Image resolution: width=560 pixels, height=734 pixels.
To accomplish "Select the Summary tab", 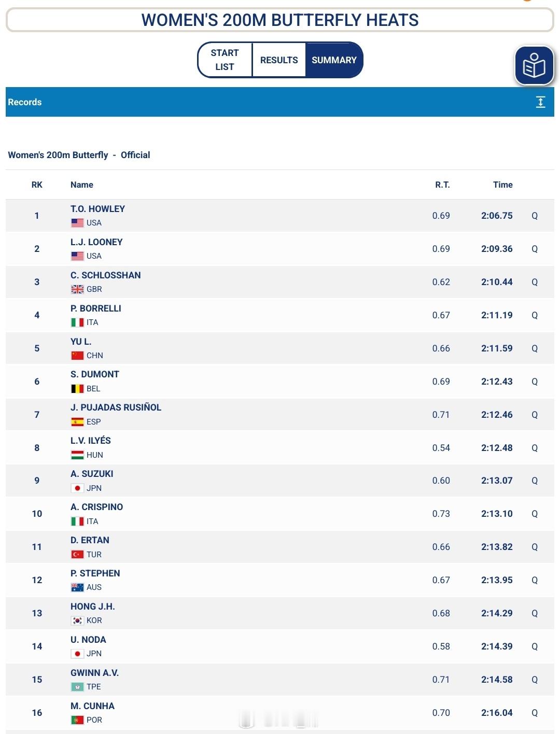I will (334, 60).
